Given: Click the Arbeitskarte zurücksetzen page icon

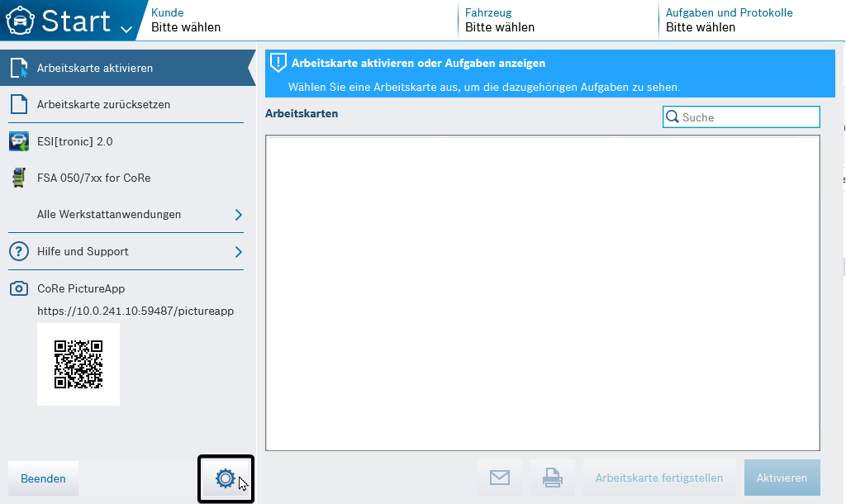Looking at the screenshot, I should click(19, 104).
